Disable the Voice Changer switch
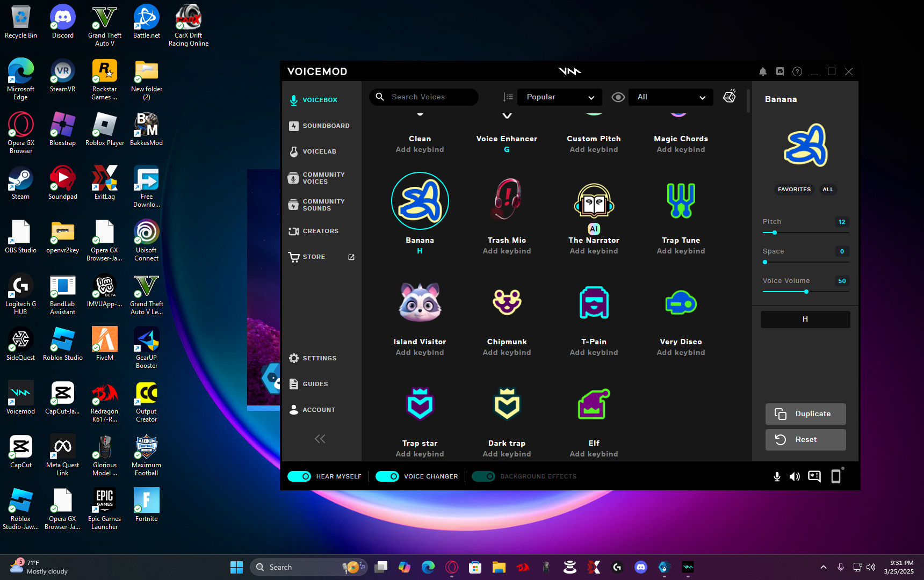Screen dimensions: 924x580 point(387,476)
